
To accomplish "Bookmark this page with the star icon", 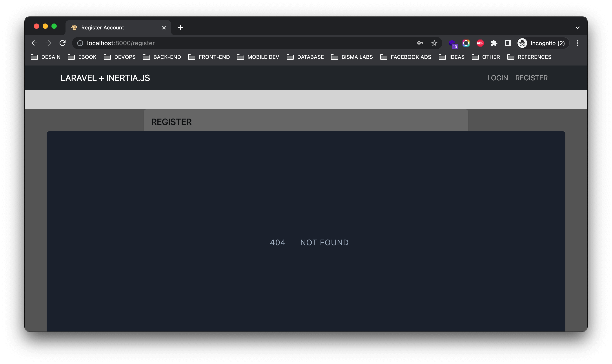I will coord(434,43).
